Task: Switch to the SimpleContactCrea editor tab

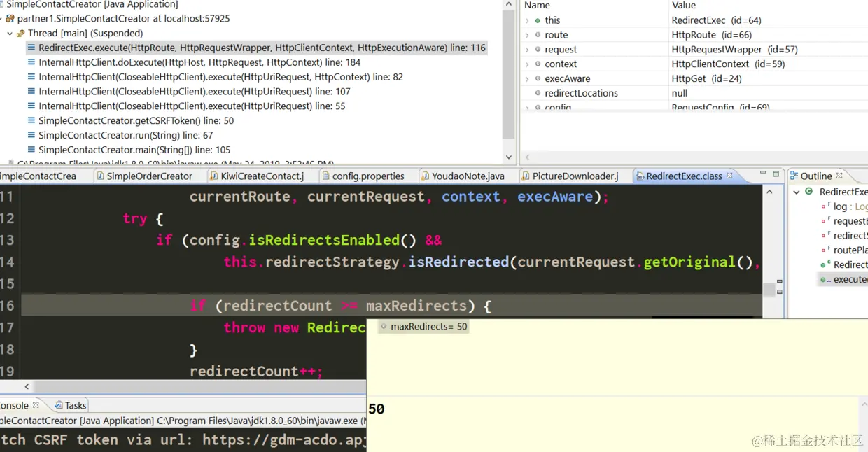Action: point(38,176)
